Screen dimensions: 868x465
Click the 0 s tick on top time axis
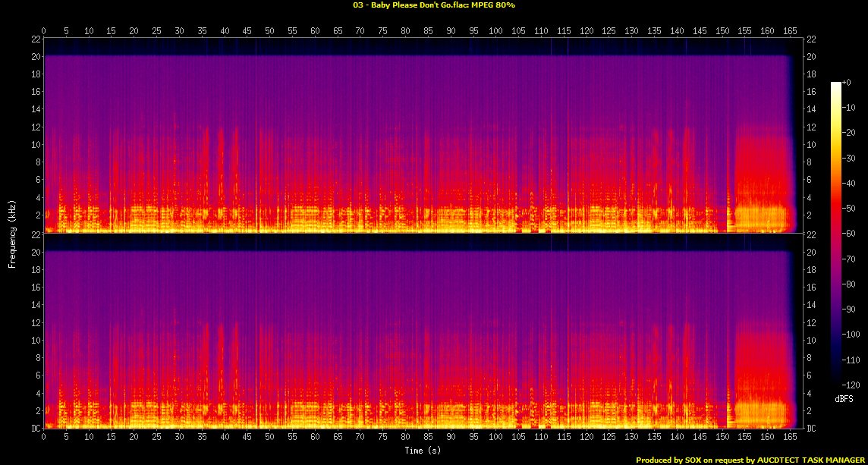(44, 31)
